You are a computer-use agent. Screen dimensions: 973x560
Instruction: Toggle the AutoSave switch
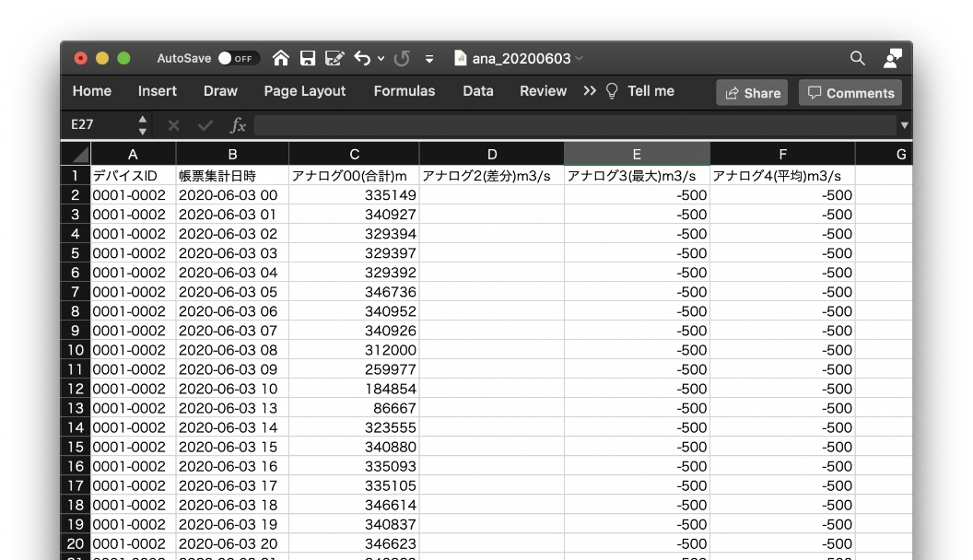click(238, 58)
